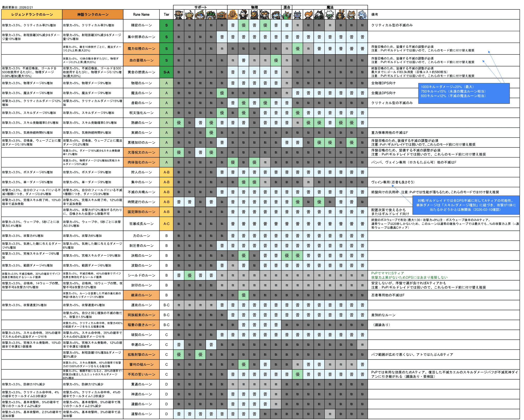
Task: Select the orange boxy robot tank icon
Action: click(222, 15)
